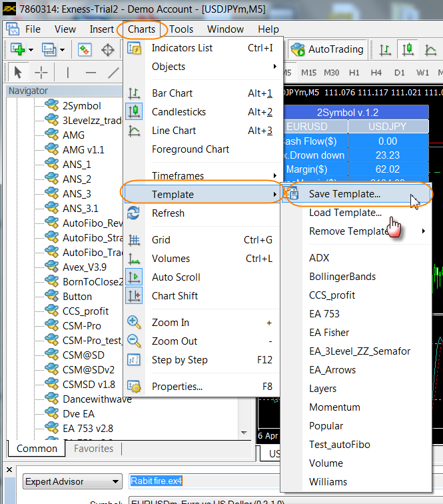Image resolution: width=443 pixels, height=504 pixels.
Task: Pick the vertical line drawing tool
Action: coord(67,72)
